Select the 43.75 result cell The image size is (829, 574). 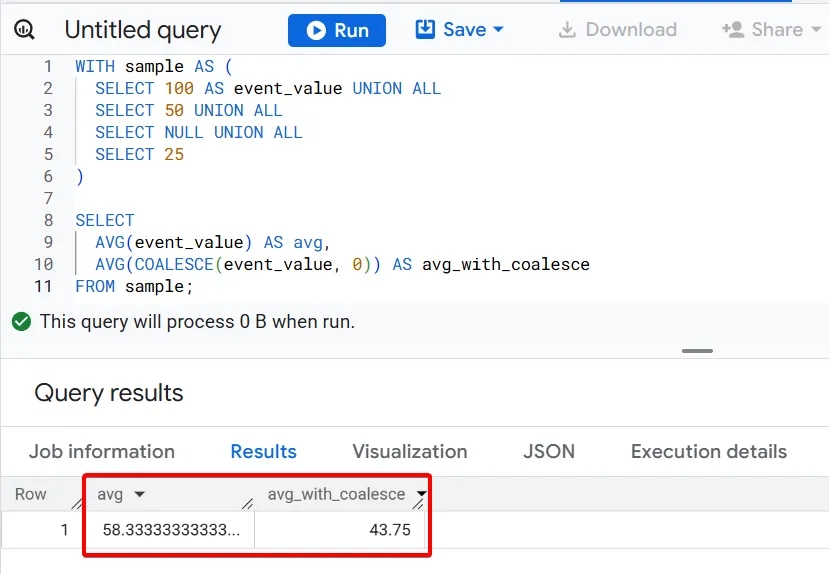(x=340, y=530)
